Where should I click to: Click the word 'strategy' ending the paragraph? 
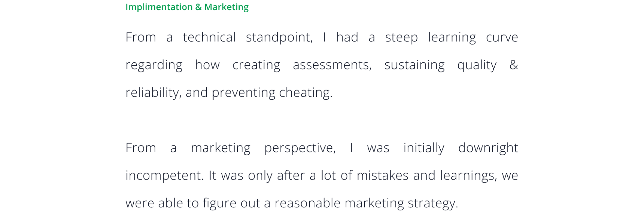[x=431, y=203]
